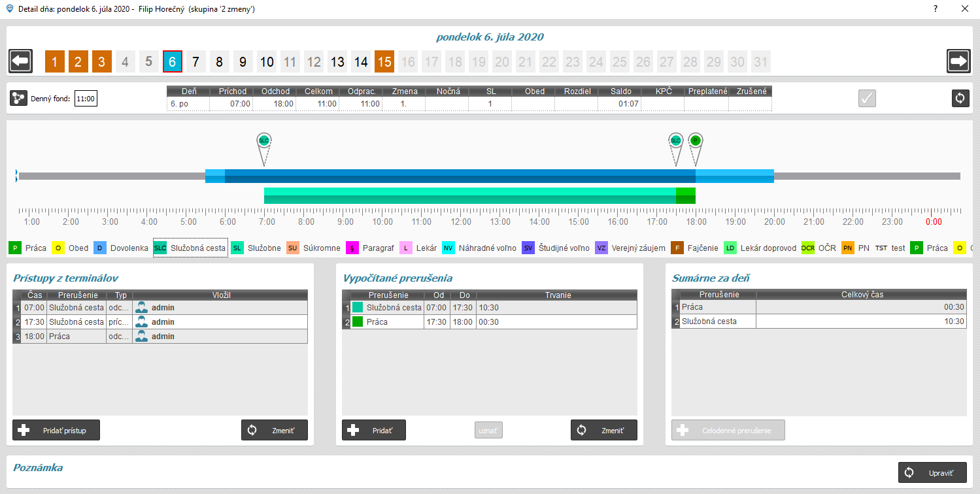Click the Denný fond 11:00 field
The height and width of the screenshot is (494, 980).
click(x=86, y=99)
